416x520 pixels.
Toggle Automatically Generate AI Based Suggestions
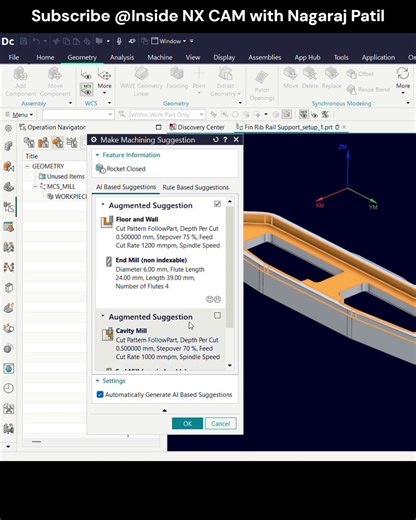(100, 395)
